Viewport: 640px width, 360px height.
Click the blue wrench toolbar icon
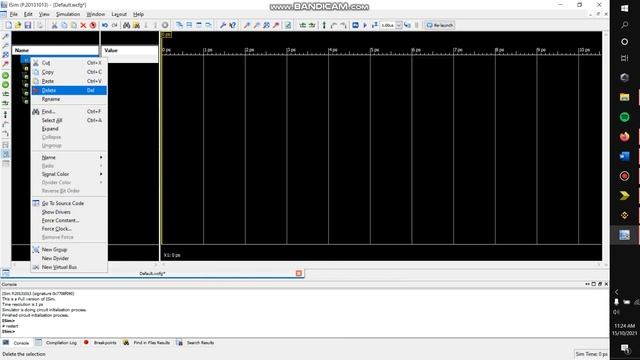coord(223,25)
